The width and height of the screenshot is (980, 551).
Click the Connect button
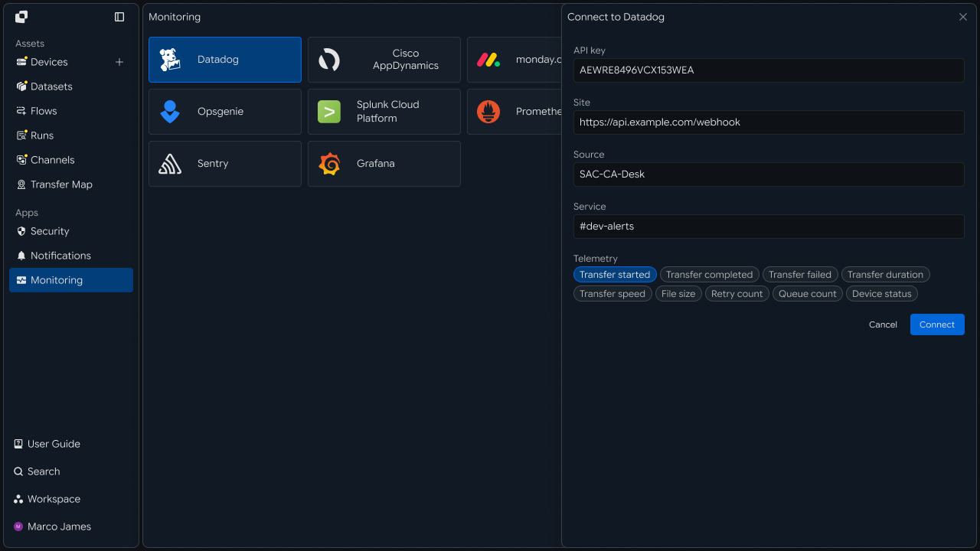(x=937, y=324)
